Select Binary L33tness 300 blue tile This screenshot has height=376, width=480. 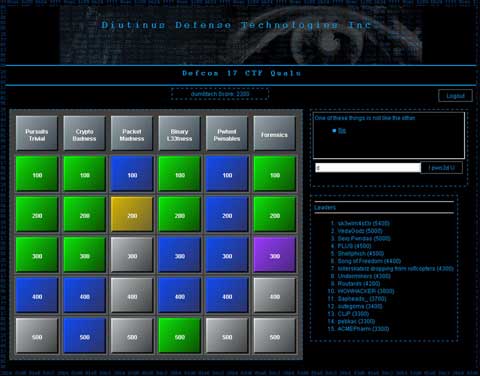pos(180,255)
